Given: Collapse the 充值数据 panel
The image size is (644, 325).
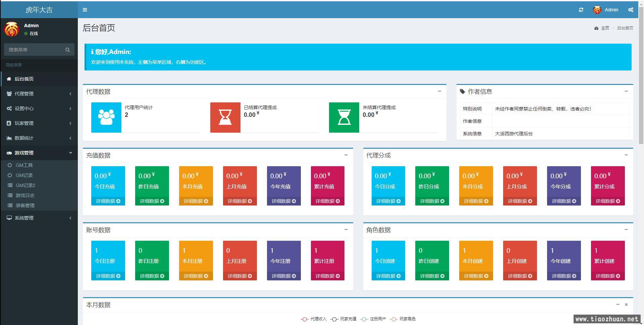Looking at the screenshot, I should 346,155.
